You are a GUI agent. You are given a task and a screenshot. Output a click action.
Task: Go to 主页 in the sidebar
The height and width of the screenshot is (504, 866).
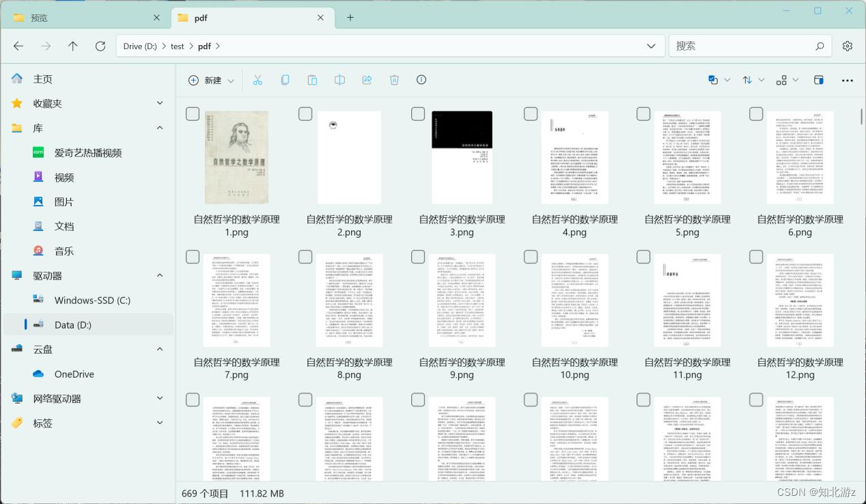[42, 79]
